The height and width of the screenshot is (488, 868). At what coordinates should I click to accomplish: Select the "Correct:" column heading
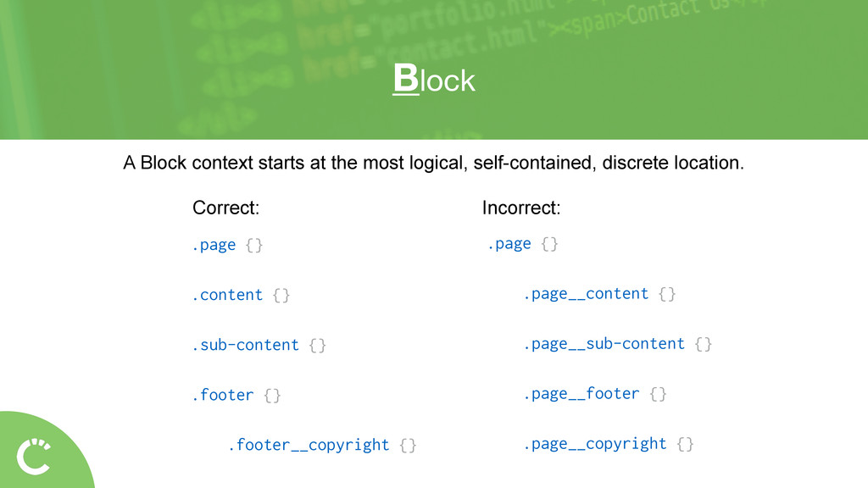(225, 208)
